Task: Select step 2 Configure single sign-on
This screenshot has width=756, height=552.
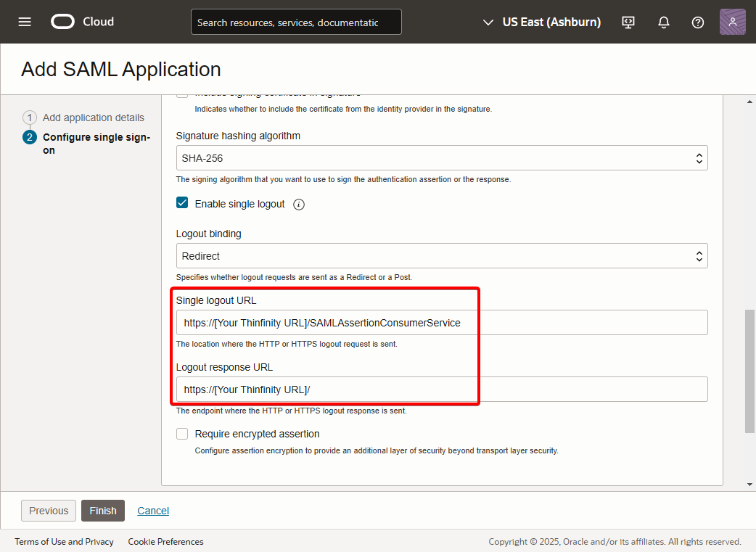Action: pos(87,144)
